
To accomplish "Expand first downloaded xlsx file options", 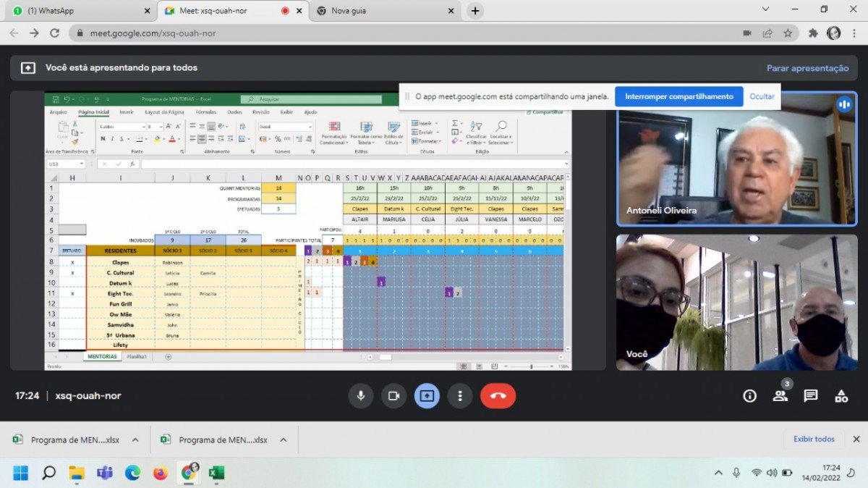I will tap(135, 439).
